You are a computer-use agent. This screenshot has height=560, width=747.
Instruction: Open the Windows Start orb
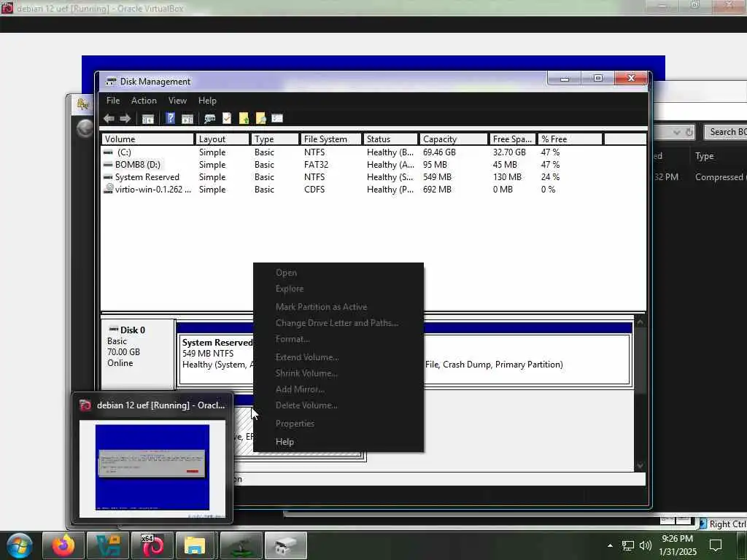pos(20,545)
